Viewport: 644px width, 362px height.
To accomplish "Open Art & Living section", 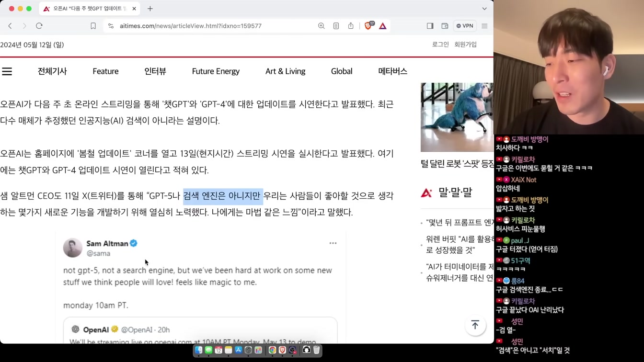I will pyautogui.click(x=285, y=71).
